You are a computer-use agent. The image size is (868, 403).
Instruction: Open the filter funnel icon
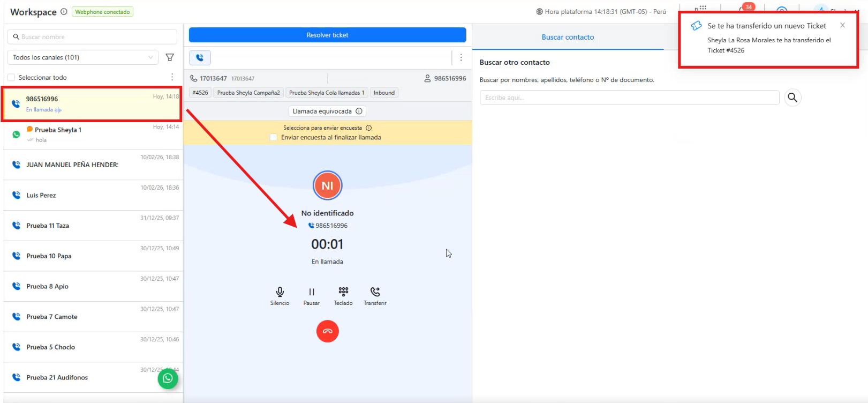pyautogui.click(x=170, y=57)
